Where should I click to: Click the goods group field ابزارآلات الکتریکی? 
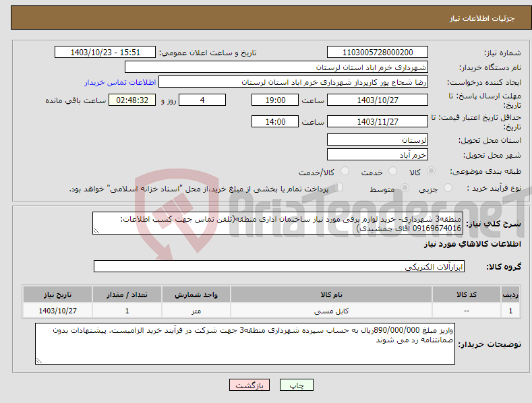(279, 267)
